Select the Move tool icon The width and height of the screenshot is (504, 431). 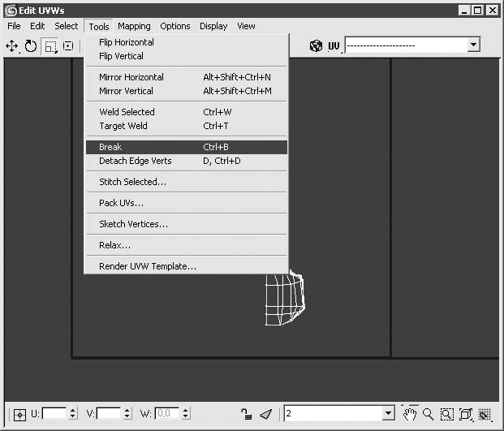click(12, 46)
